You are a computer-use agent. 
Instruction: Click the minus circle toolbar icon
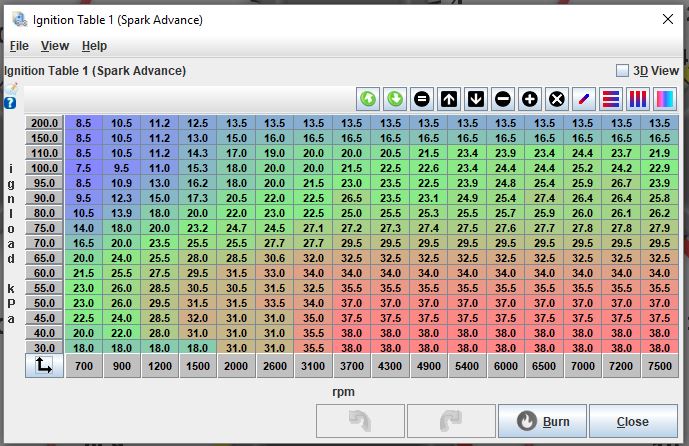click(x=503, y=99)
